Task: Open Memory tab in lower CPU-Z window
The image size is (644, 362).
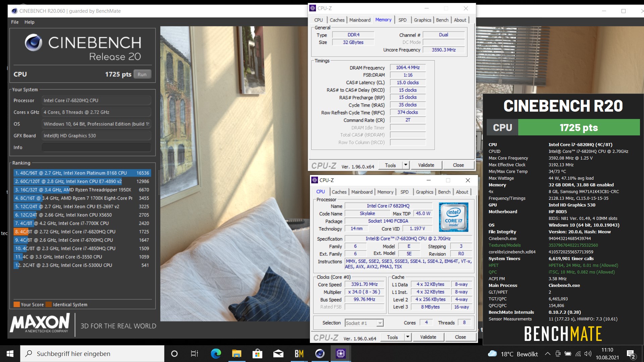Action: [385, 192]
